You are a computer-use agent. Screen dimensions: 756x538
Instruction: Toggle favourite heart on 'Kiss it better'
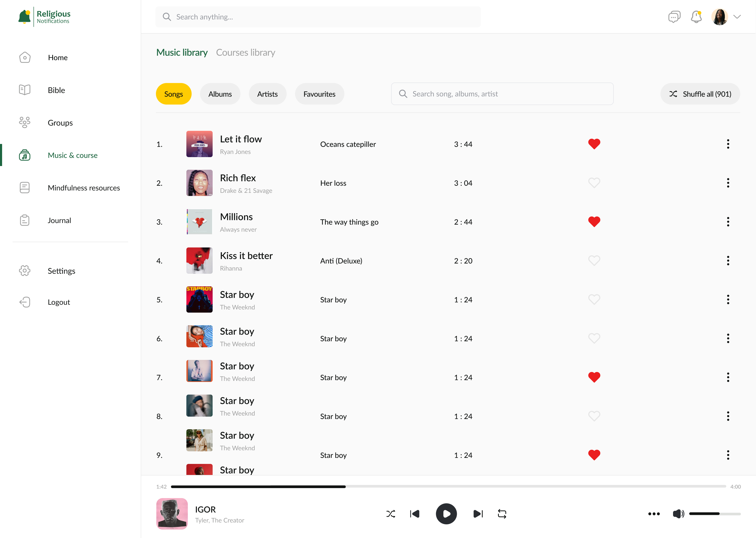(x=594, y=260)
